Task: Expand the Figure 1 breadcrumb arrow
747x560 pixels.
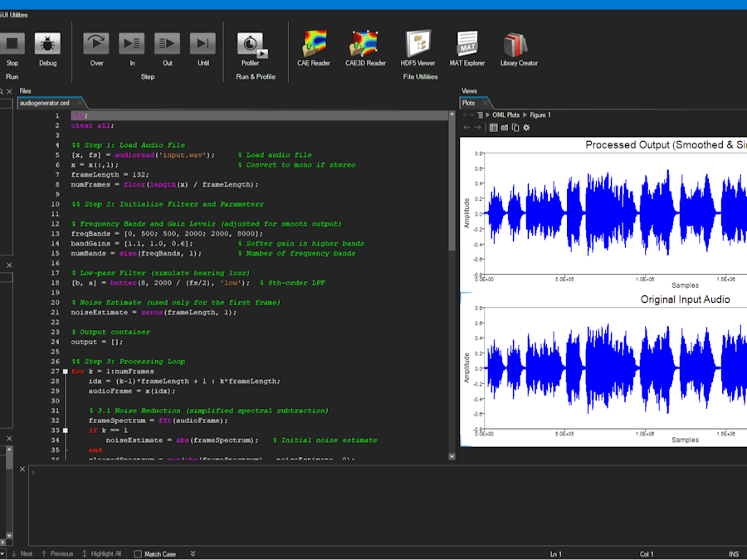Action: tap(525, 115)
